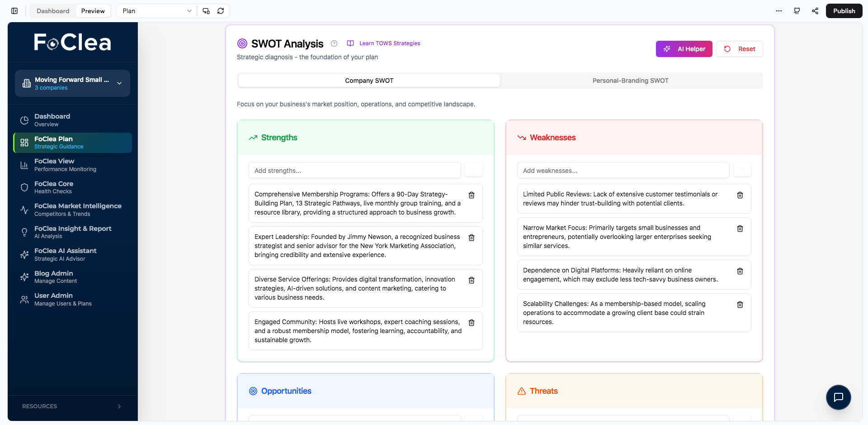Click the Add weaknesses input field
Image resolution: width=868 pixels, height=425 pixels.
tap(623, 170)
